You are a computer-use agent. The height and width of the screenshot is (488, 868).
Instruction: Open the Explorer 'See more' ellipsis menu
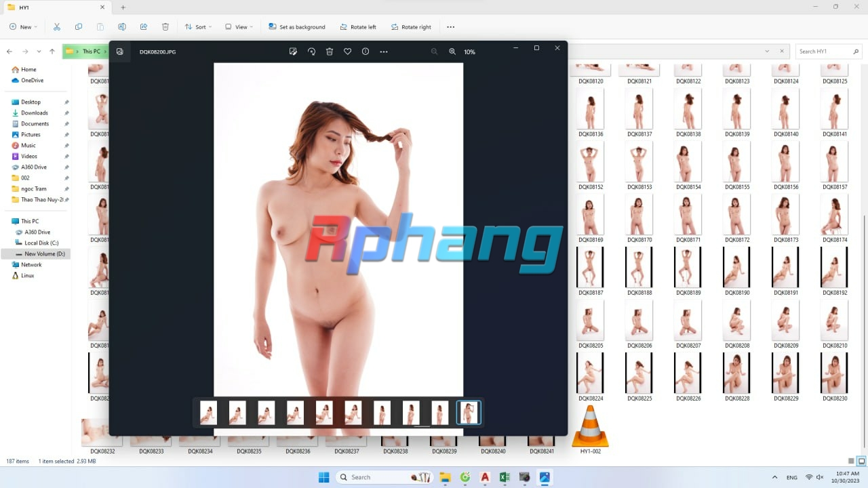click(x=451, y=27)
